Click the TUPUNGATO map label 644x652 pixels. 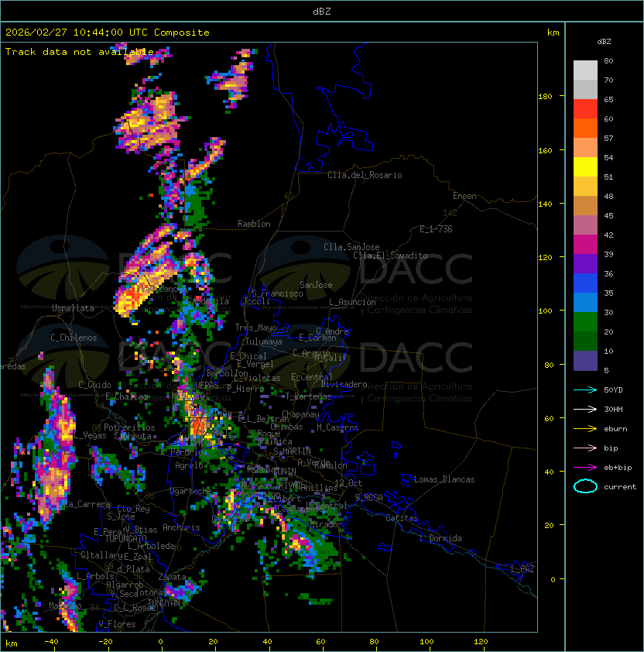(x=125, y=539)
